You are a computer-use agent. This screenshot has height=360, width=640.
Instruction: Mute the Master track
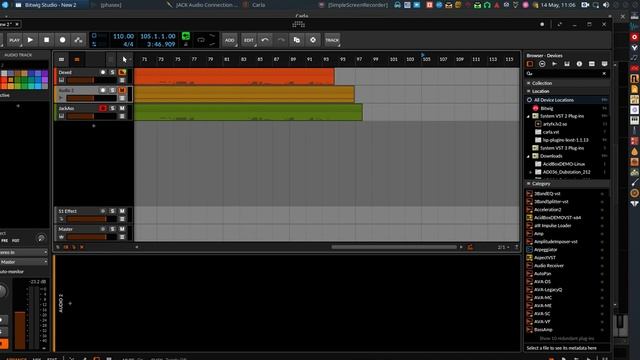122,229
